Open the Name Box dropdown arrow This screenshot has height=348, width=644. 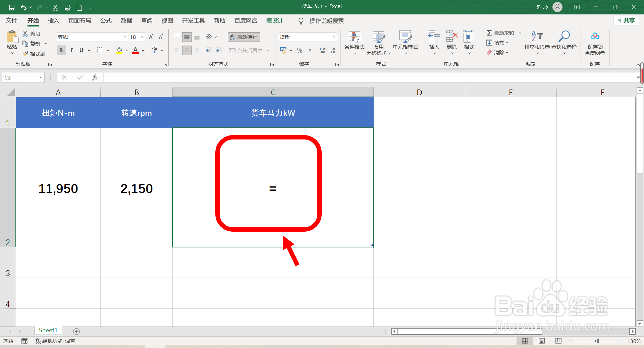coord(41,77)
